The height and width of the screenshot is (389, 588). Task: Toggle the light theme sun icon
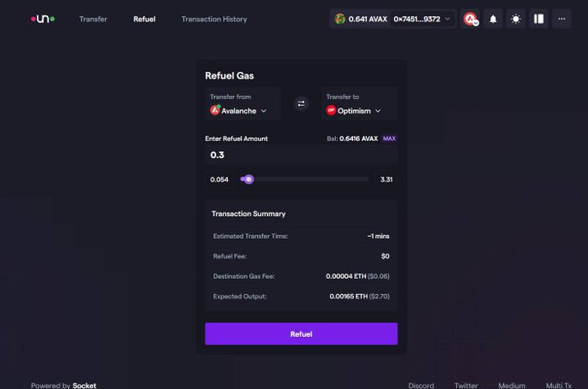click(516, 18)
